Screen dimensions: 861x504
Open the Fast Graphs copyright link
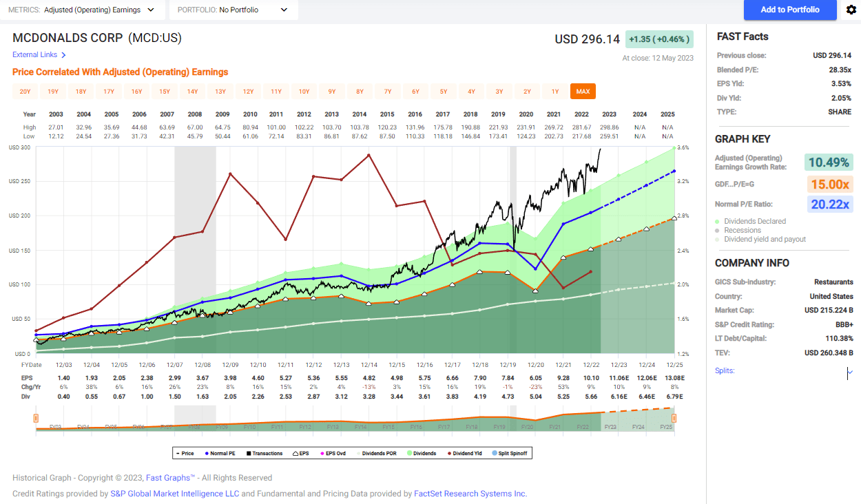[170, 478]
